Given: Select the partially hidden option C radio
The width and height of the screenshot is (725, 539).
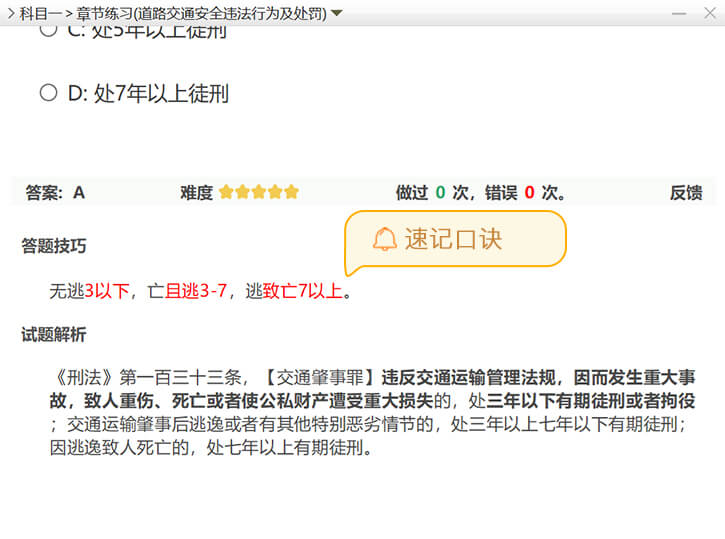Looking at the screenshot, I should 48,30.
